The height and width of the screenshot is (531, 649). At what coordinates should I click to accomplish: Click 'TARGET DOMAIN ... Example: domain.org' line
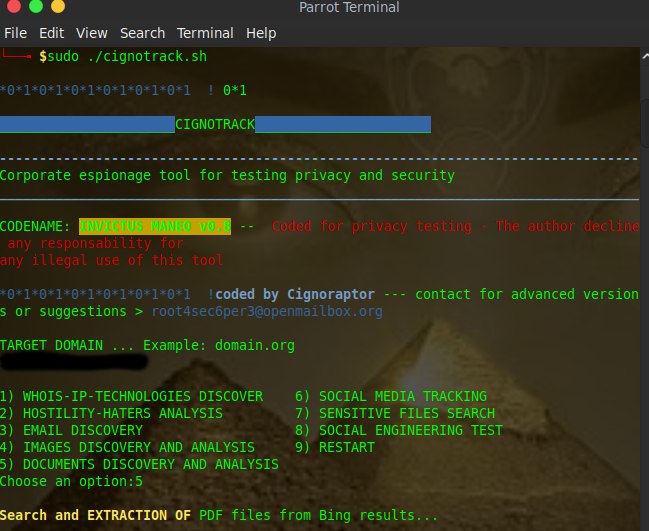[147, 345]
